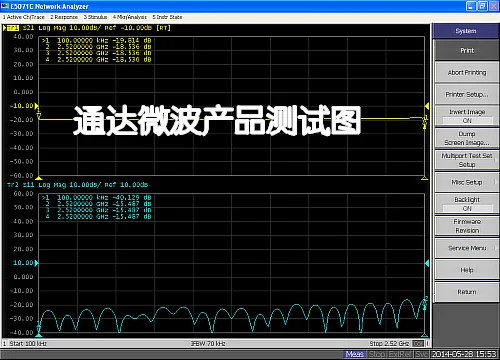Open the 3 Stimulus menu
Image resolution: width=500 pixels, height=360 pixels.
coord(95,17)
